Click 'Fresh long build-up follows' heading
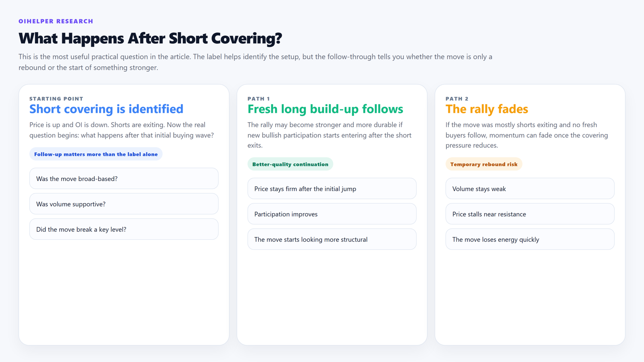The height and width of the screenshot is (362, 644). 325,109
